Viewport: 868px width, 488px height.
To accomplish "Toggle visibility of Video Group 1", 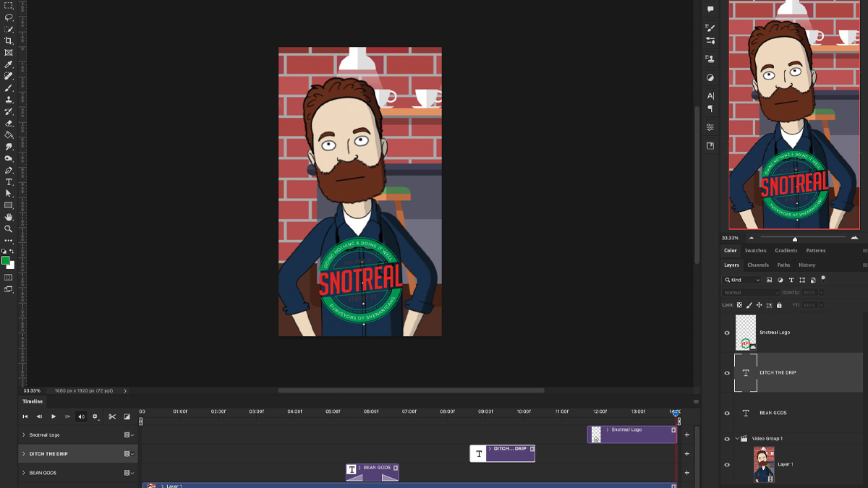I will coord(727,438).
